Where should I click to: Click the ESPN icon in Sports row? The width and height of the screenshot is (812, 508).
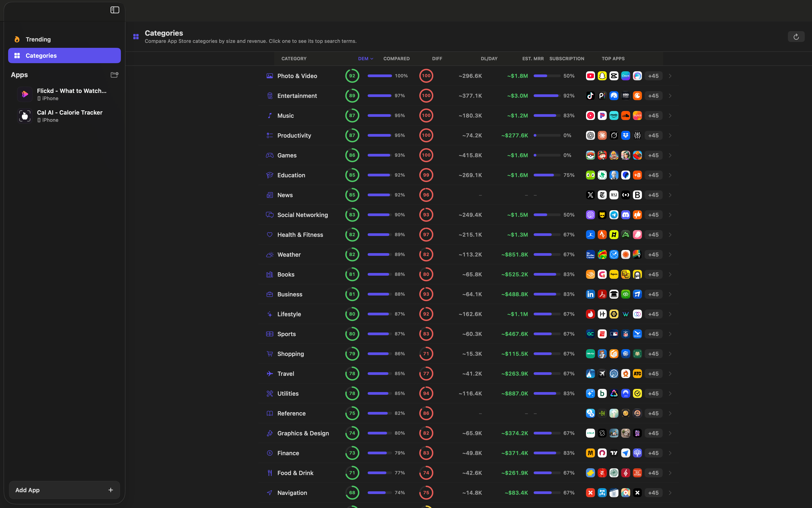click(x=602, y=334)
